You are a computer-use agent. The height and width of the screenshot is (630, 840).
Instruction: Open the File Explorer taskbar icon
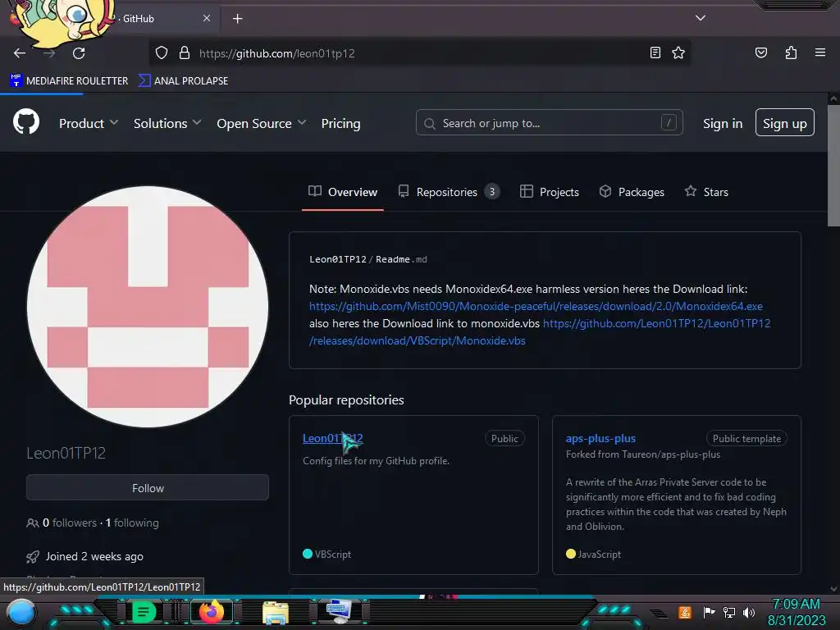coord(276,612)
